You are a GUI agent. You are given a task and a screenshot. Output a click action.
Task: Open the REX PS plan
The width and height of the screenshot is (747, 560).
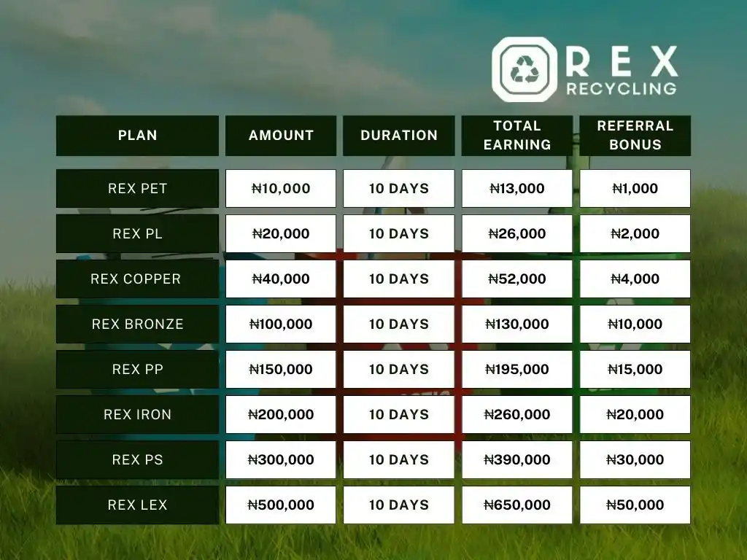[137, 460]
